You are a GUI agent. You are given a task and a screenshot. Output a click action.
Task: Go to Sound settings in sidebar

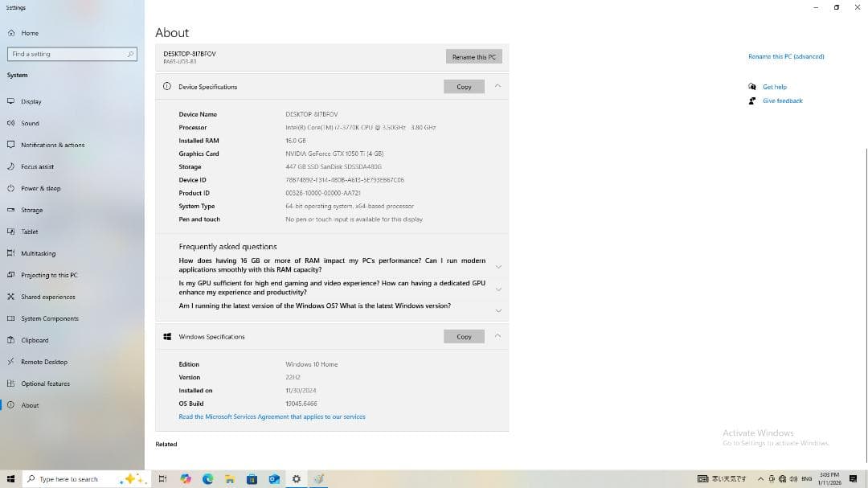30,124
